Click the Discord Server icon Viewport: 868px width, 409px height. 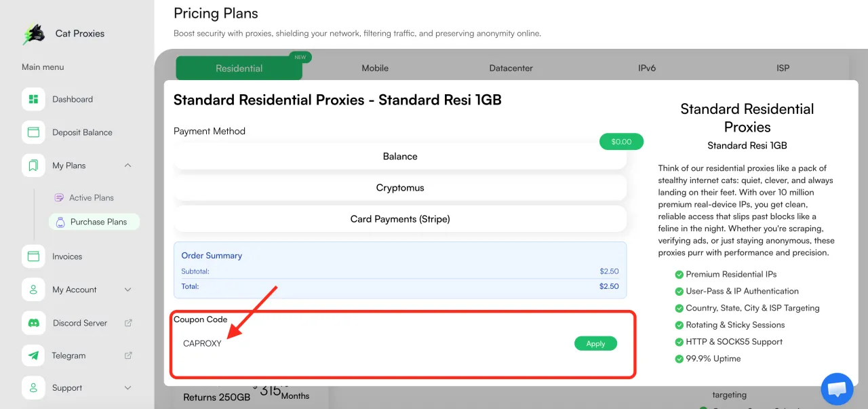coord(33,323)
